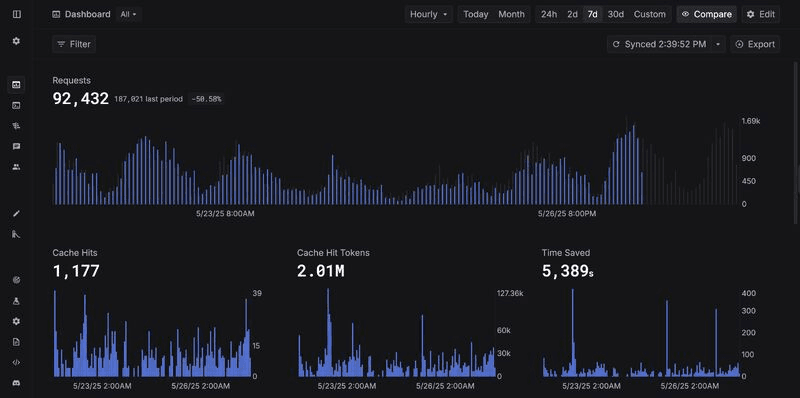Viewport: 800px width, 398px height.
Task: Click the 5/26/25 8:00PM axis label
Action: [567, 213]
